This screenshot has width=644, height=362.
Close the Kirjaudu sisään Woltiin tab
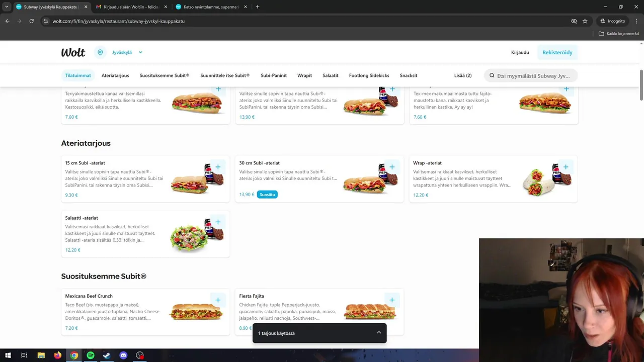[166, 7]
